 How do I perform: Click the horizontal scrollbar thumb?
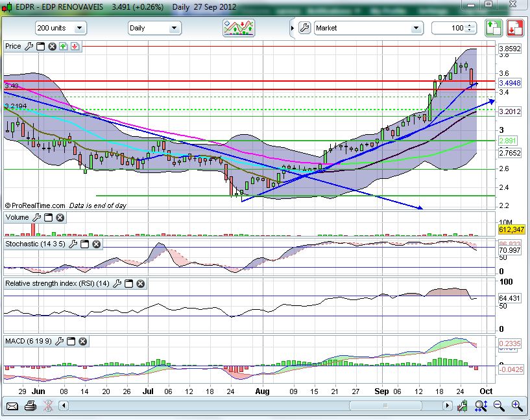[x=385, y=406]
